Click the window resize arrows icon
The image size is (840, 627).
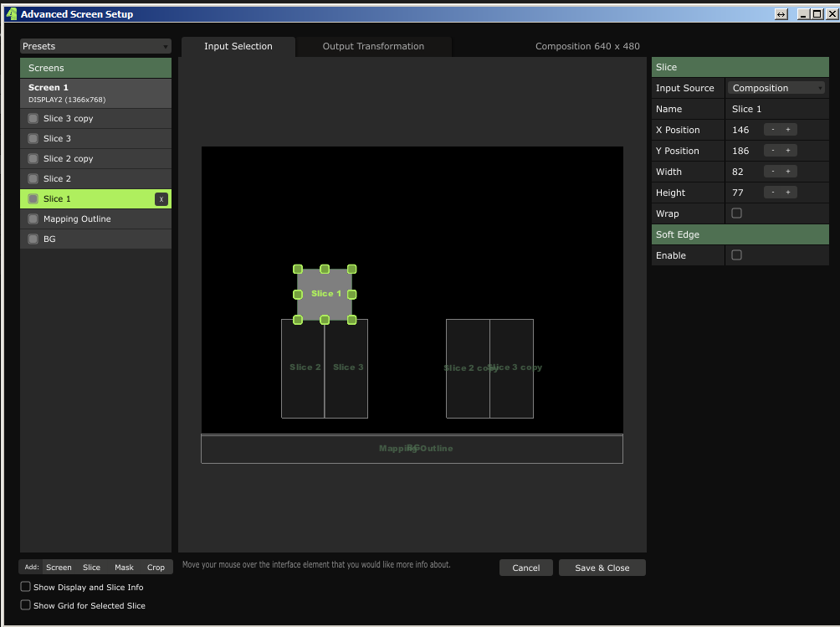coord(781,14)
